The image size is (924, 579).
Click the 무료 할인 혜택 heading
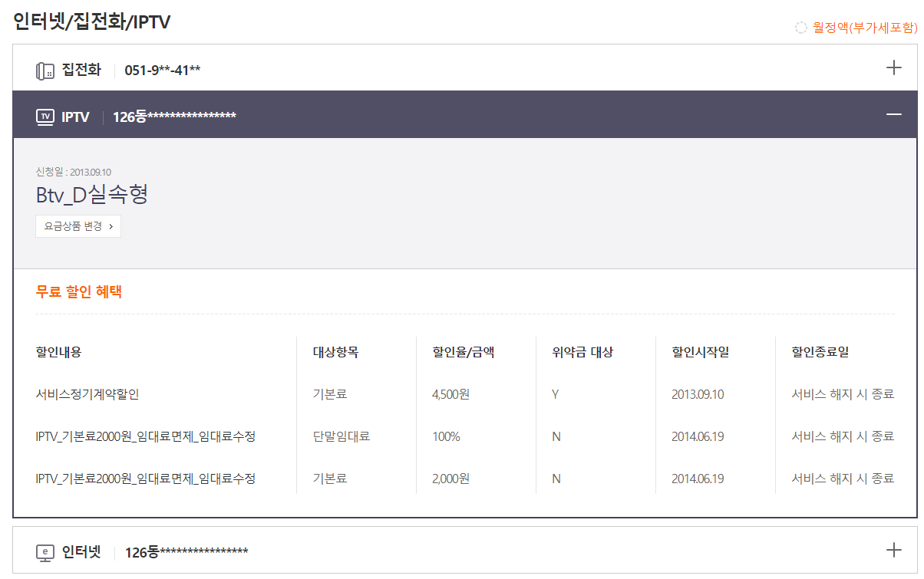coord(79,292)
